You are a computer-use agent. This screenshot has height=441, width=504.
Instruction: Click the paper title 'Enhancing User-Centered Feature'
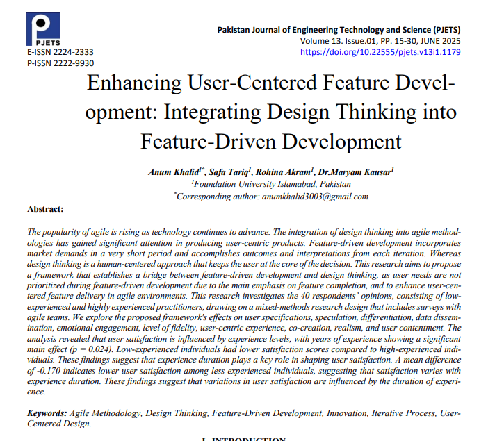click(x=270, y=85)
